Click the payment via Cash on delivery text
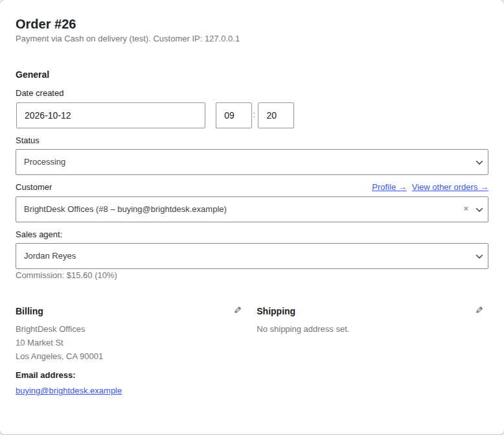Screen dimensions: 504x435 [x=128, y=39]
